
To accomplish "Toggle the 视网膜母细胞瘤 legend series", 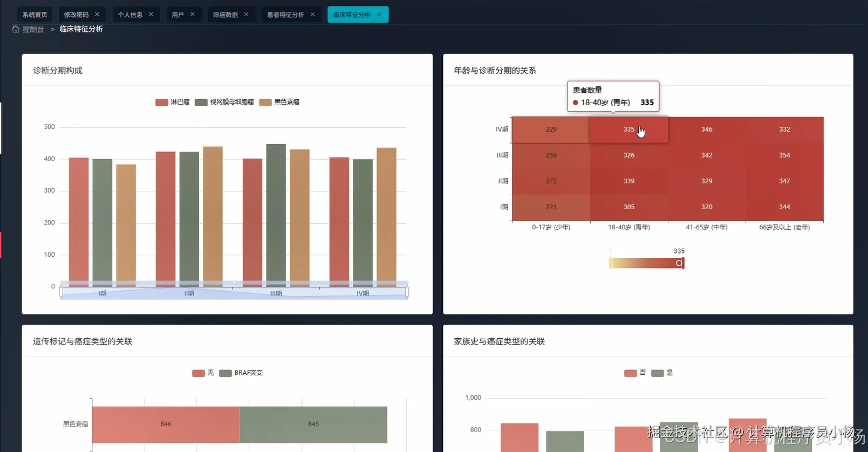I will [x=224, y=102].
